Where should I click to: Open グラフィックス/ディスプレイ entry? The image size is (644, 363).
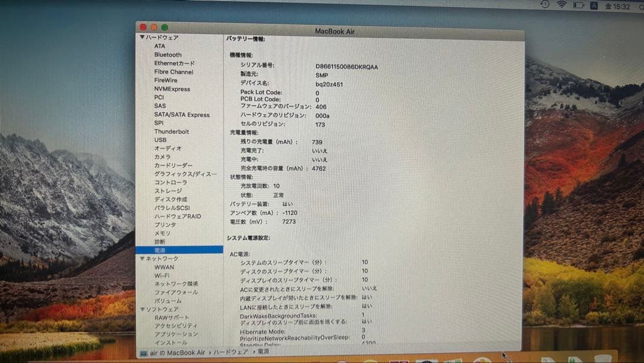(185, 174)
